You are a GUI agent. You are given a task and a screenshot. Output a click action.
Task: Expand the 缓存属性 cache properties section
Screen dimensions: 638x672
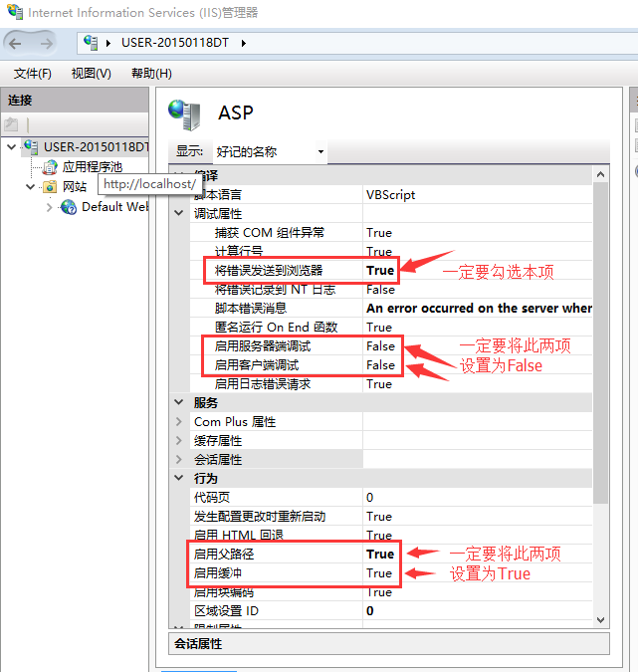pos(179,441)
